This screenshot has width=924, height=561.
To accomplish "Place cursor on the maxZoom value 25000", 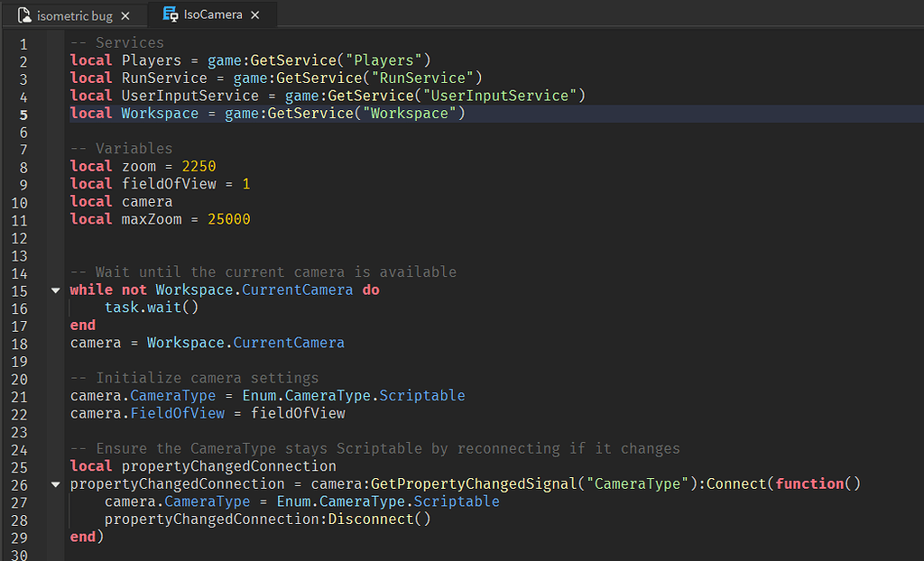I will 229,219.
